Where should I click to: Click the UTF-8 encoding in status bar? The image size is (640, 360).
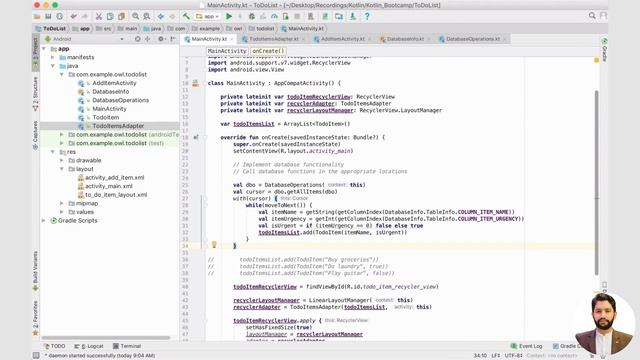513,356
